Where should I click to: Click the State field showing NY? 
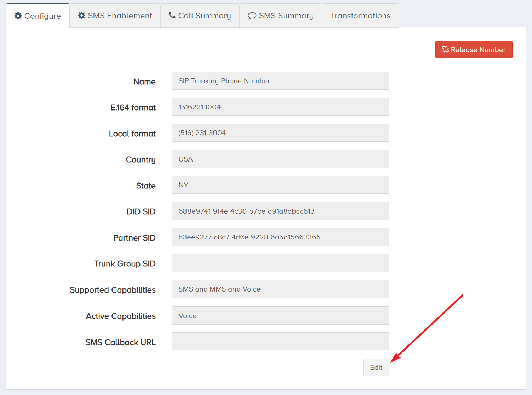[280, 185]
